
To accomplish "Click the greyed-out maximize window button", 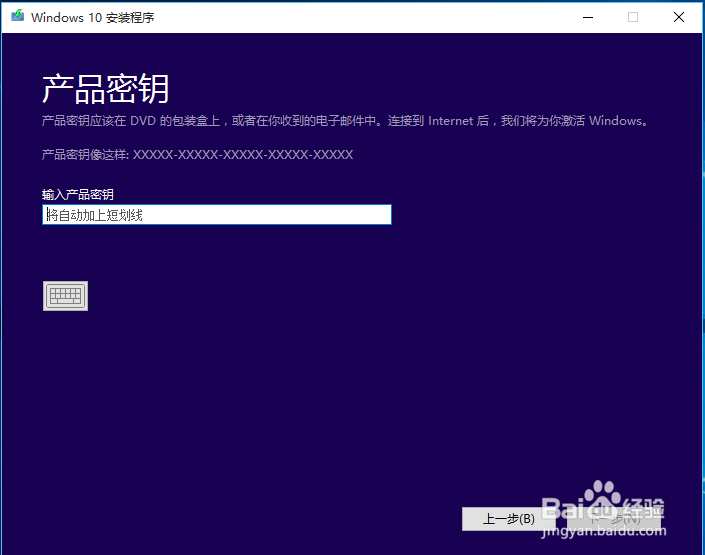I will pyautogui.click(x=633, y=17).
